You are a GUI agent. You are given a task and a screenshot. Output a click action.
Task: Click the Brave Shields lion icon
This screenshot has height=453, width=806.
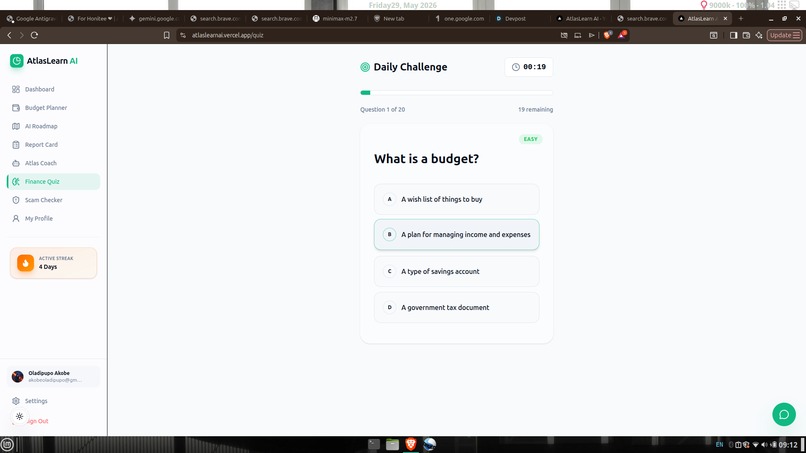[608, 35]
